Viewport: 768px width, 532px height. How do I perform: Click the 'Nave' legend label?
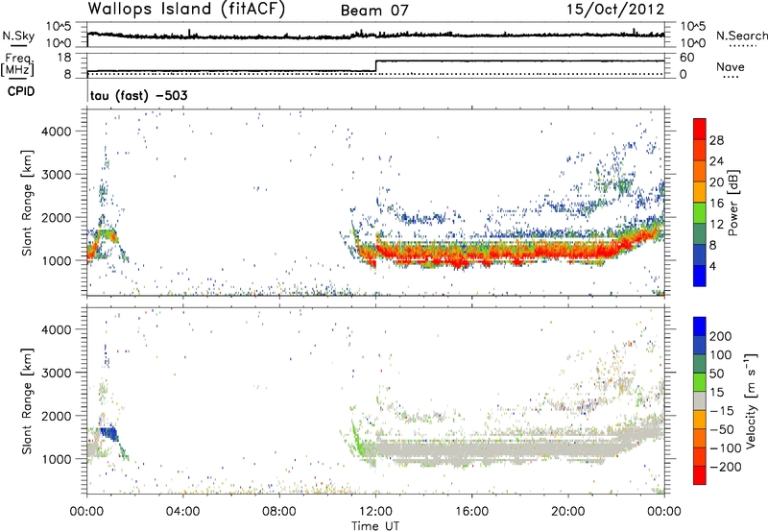point(731,67)
